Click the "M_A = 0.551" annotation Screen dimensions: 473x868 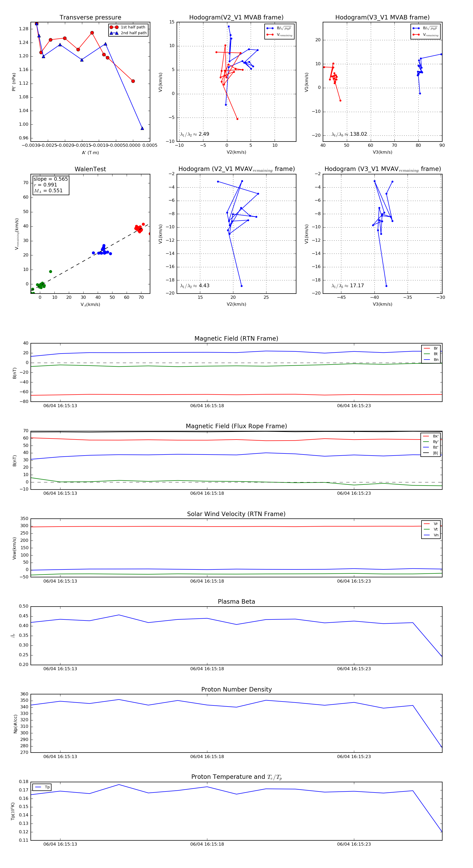click(48, 191)
